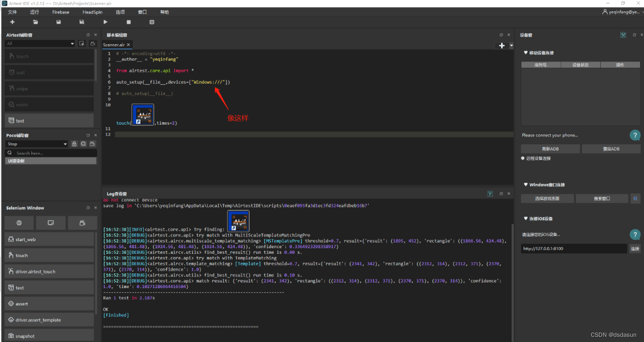Click the 搜索窗口 button
This screenshot has width=644, height=342.
pos(602,199)
